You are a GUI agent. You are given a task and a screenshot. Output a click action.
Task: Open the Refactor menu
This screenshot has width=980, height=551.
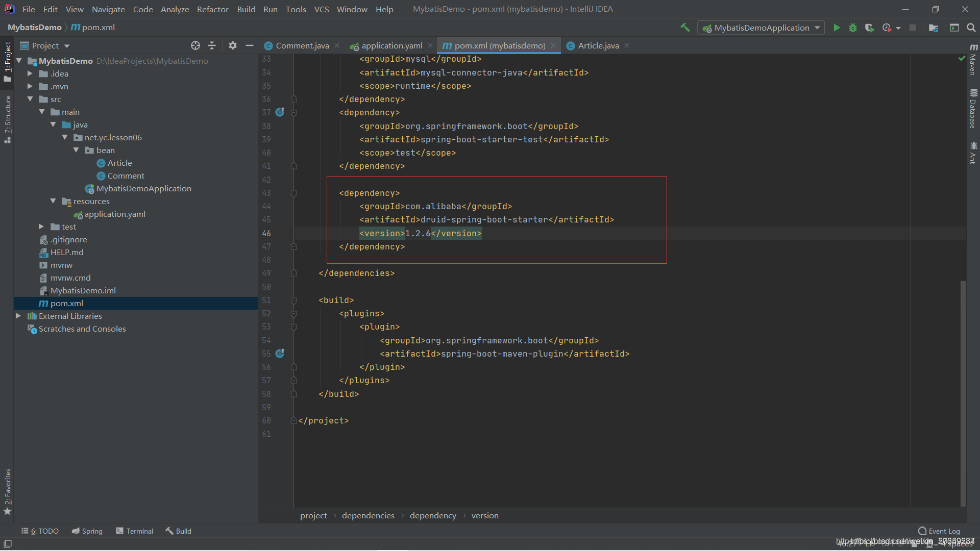pyautogui.click(x=212, y=9)
